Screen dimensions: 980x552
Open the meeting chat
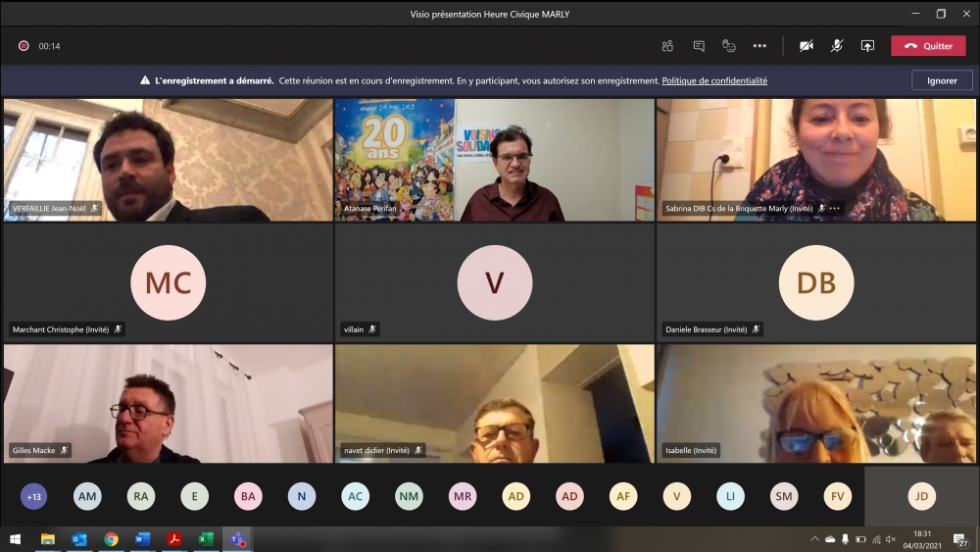tap(699, 46)
